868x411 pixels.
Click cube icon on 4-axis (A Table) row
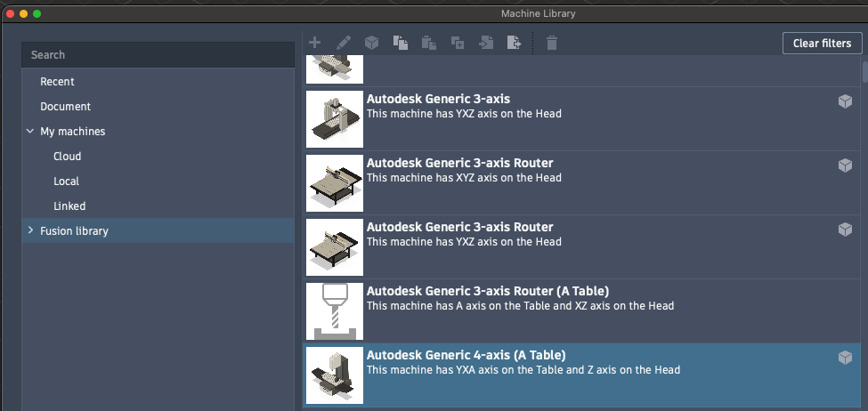(x=845, y=358)
